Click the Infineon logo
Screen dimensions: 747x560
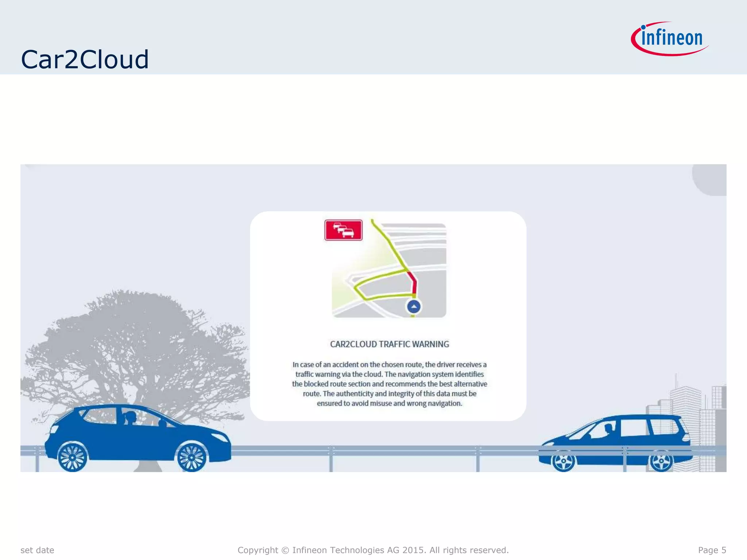coord(670,39)
